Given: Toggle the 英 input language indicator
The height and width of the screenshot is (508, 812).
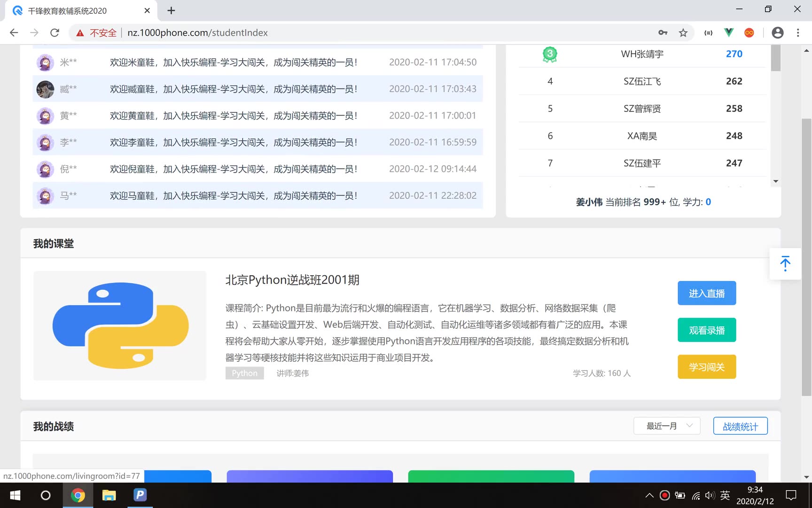Looking at the screenshot, I should pos(725,495).
